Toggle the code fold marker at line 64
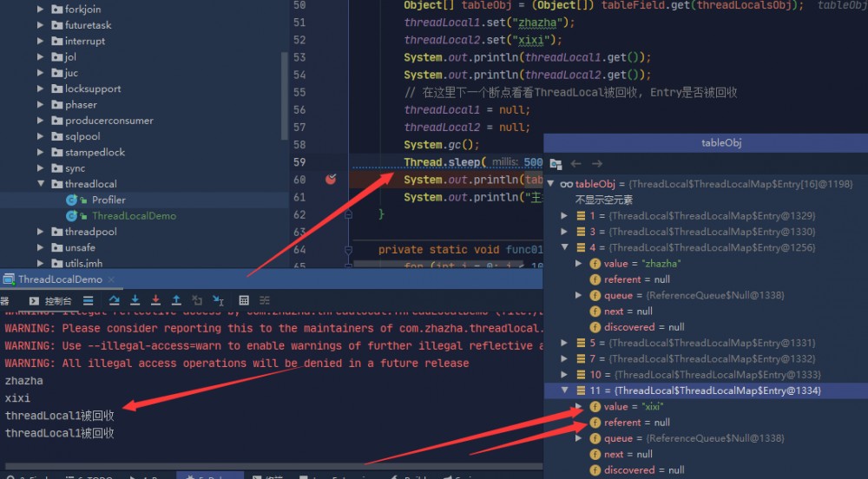The image size is (868, 479). 348,250
